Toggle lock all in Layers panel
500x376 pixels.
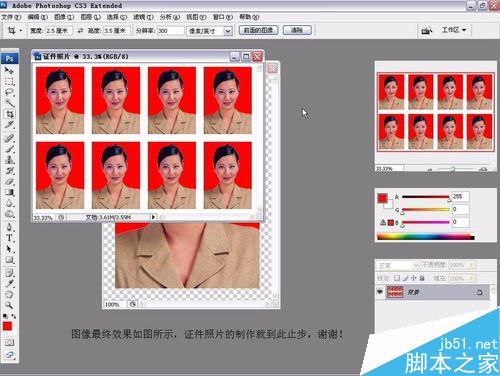[422, 278]
